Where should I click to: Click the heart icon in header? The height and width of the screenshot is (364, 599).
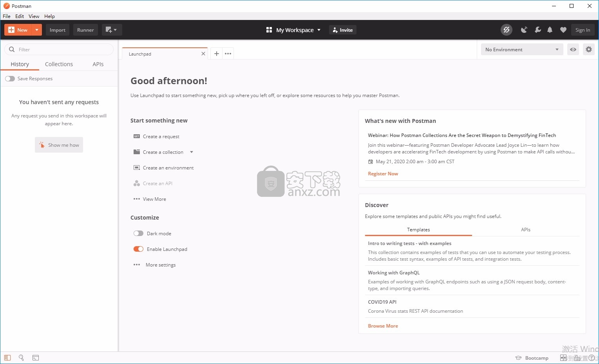563,30
